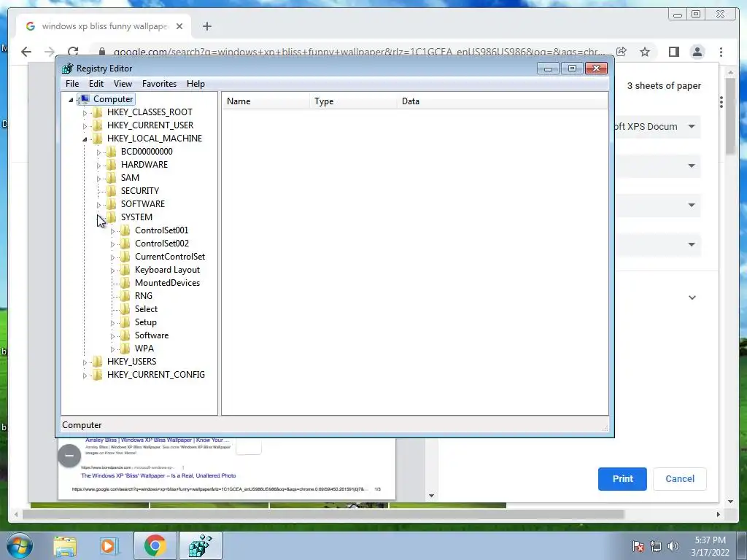Open Chrome's side panel icon
This screenshot has width=747, height=560.
pos(673,52)
